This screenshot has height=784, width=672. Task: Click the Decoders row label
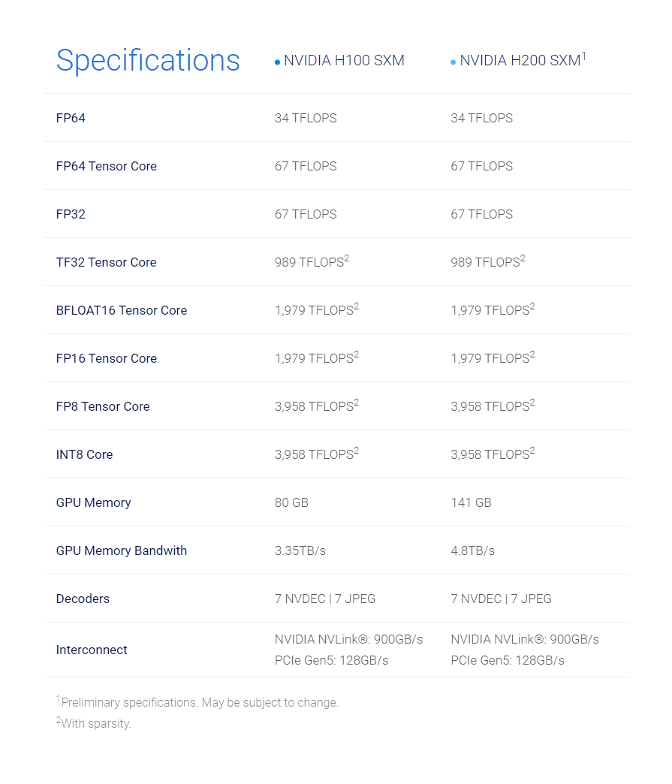tap(83, 599)
